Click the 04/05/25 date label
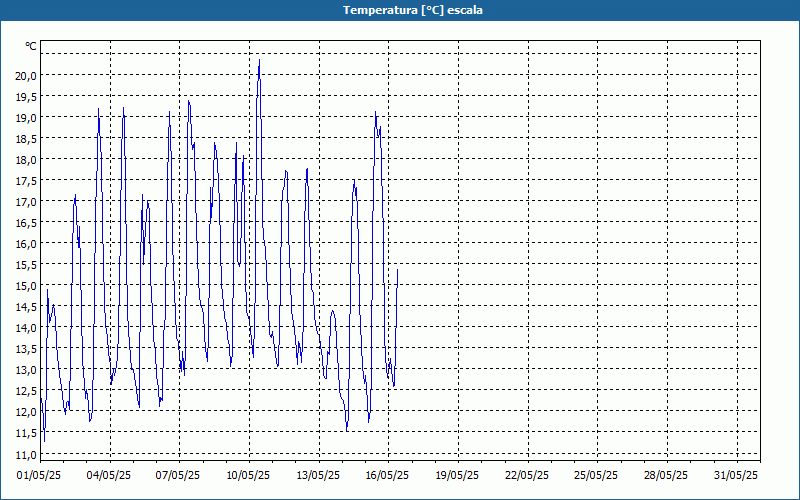Screen dimensions: 800x500 pos(109,476)
